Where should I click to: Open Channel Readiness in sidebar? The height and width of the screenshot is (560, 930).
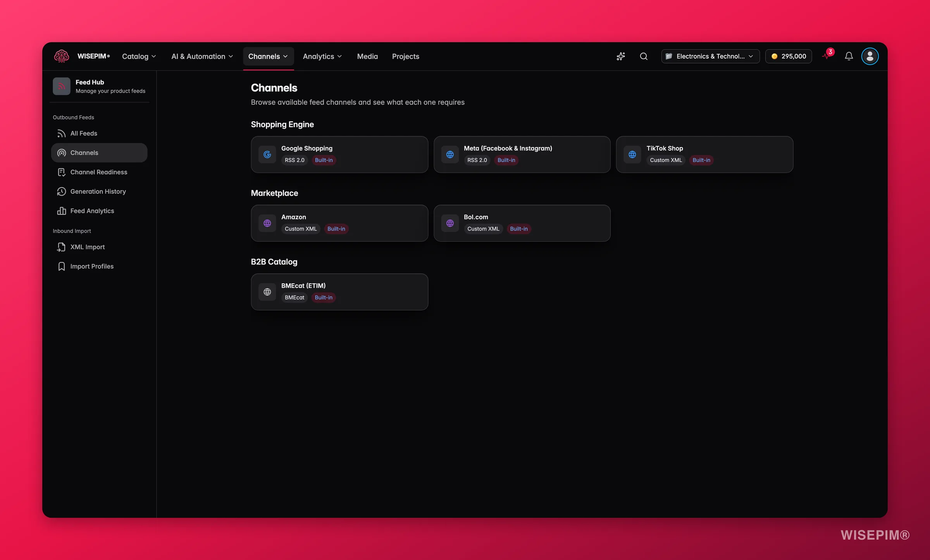[x=99, y=172]
